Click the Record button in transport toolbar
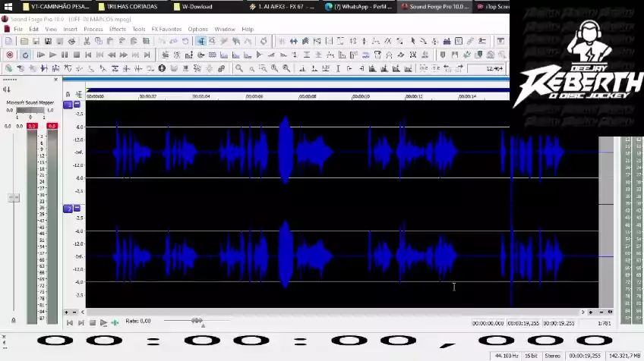The height and width of the screenshot is (361, 644). [x=10, y=55]
